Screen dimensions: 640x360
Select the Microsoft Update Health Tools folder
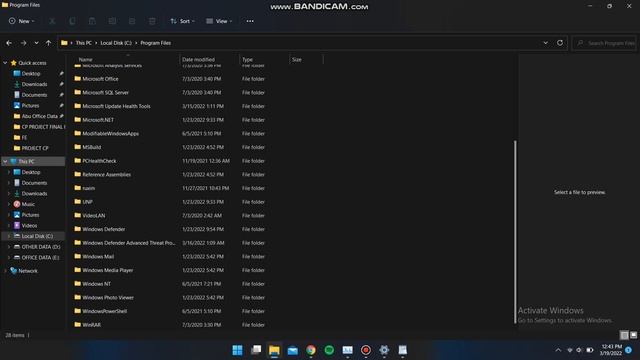pyautogui.click(x=116, y=106)
